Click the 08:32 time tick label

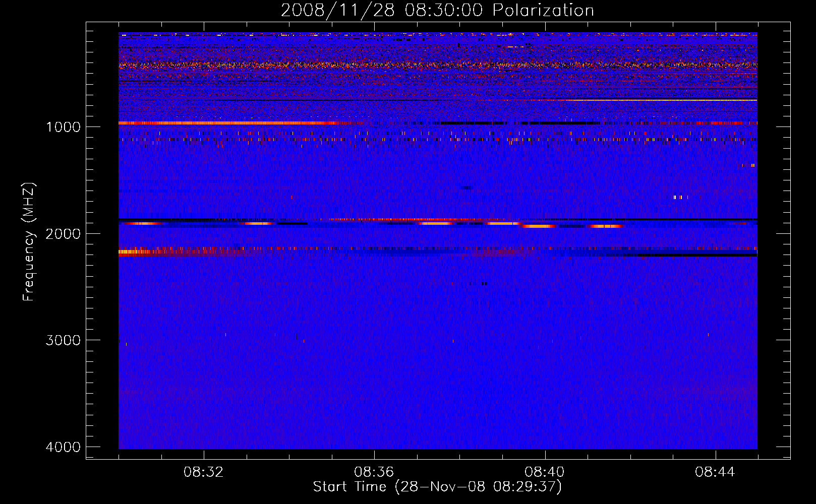[x=204, y=472]
